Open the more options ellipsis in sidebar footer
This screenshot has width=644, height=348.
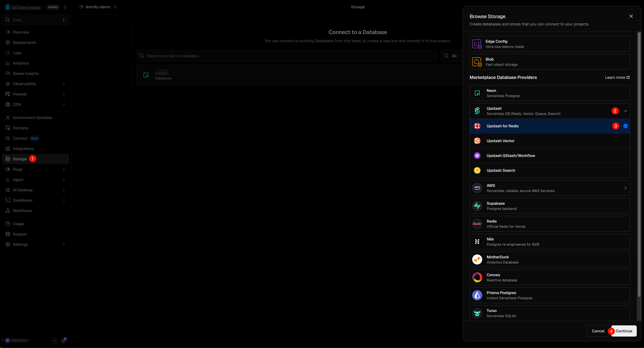tap(54, 340)
